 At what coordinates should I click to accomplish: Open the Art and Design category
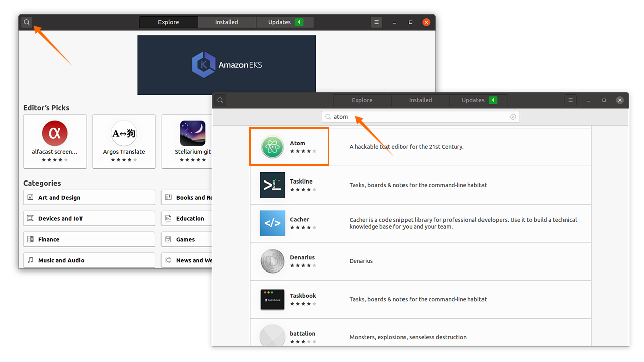click(89, 197)
